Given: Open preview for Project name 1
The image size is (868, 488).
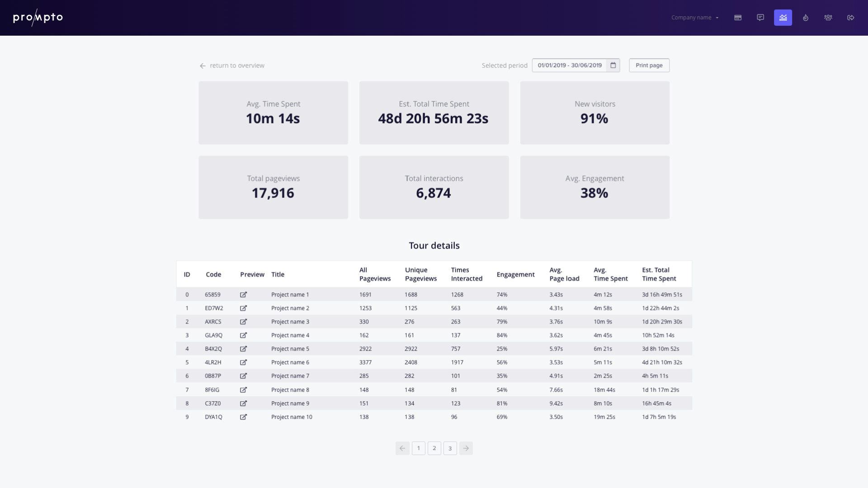Looking at the screenshot, I should (244, 294).
